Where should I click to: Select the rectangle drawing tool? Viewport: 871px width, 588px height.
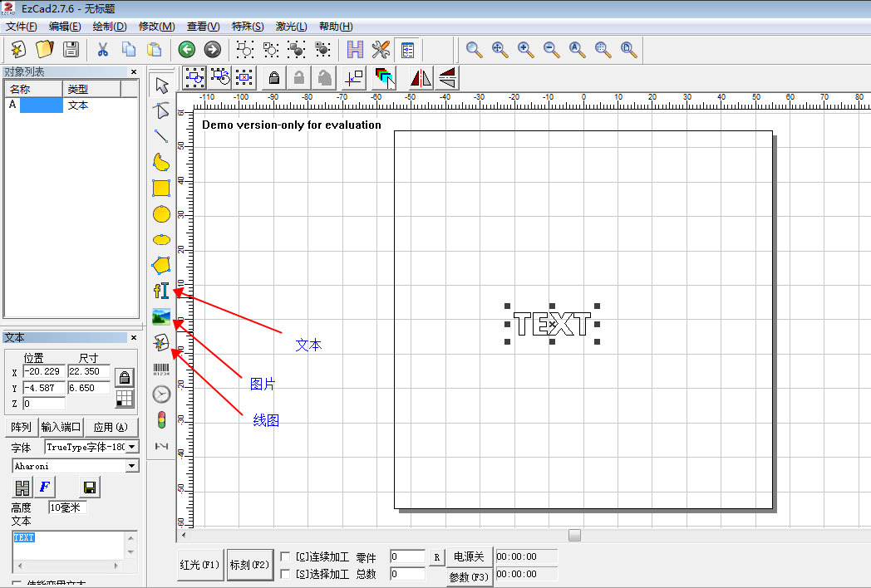tap(161, 188)
